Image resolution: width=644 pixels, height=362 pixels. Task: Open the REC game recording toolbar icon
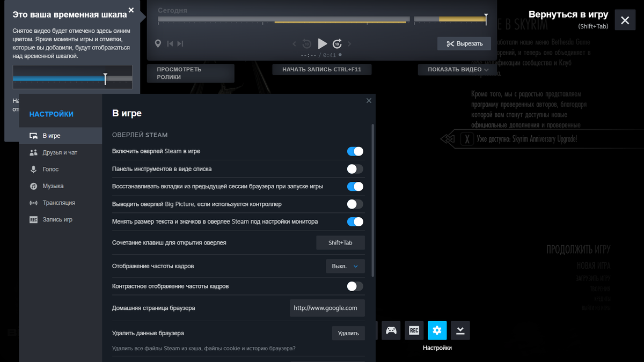coord(414,330)
